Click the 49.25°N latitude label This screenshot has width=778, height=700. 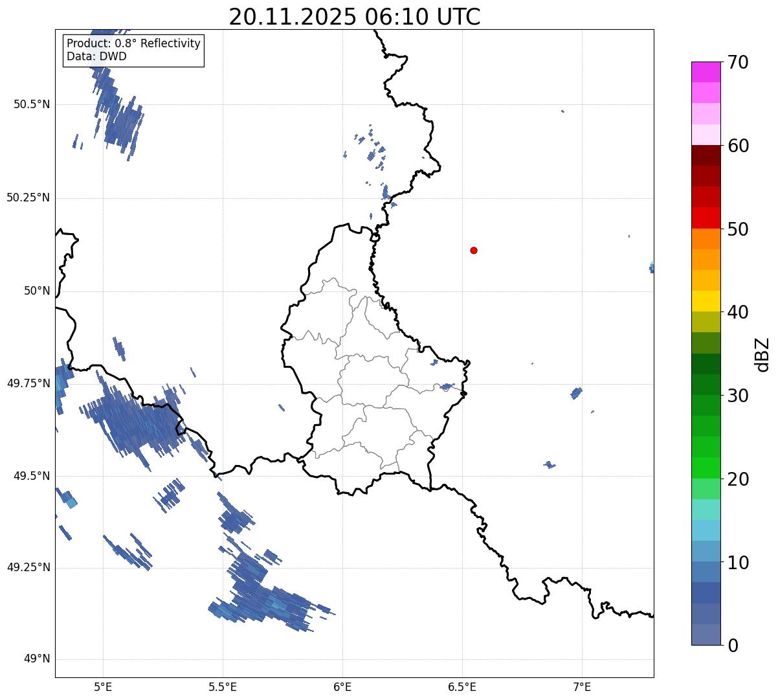tap(28, 567)
